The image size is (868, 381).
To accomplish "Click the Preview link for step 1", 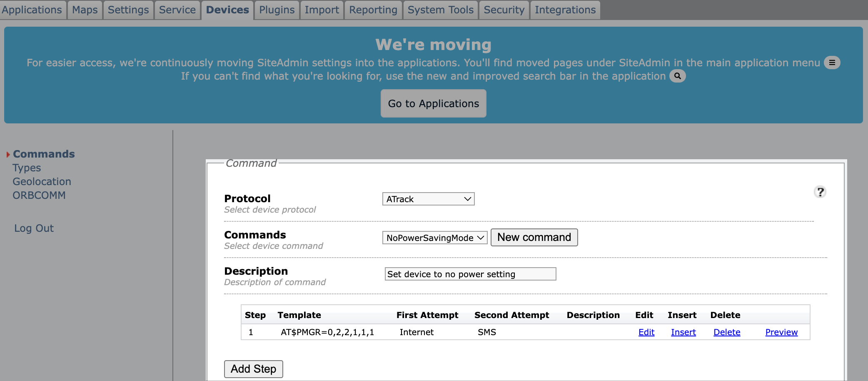I will point(781,332).
